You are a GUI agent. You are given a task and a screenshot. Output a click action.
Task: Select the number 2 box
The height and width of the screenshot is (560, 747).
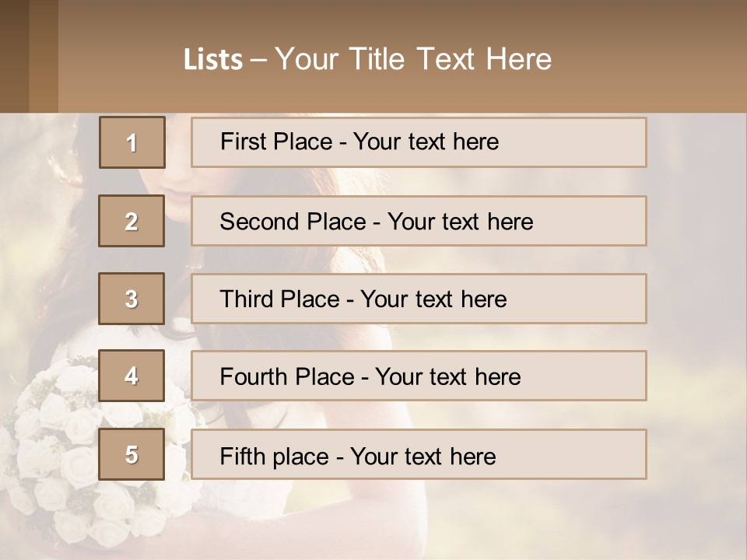(132, 221)
